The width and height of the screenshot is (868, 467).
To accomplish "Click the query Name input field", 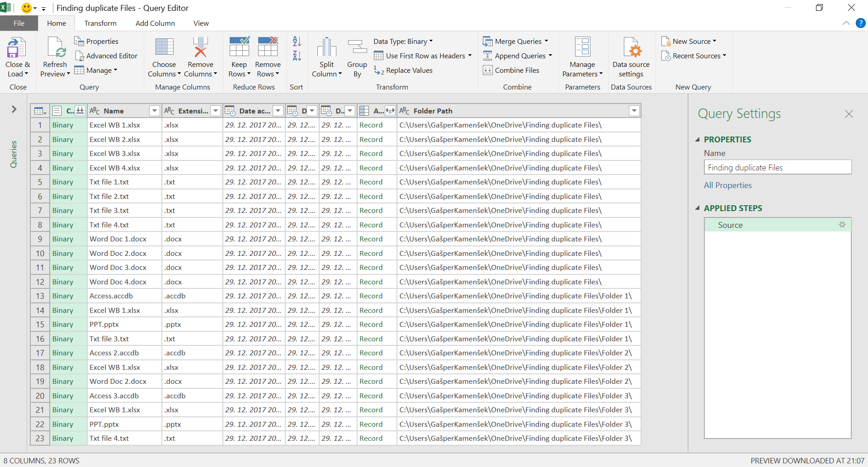I will pyautogui.click(x=778, y=167).
